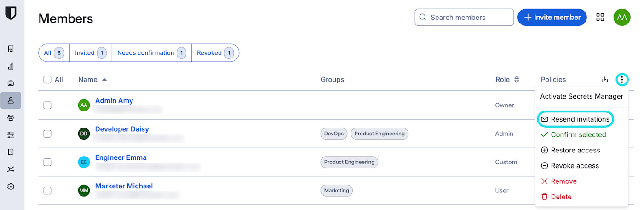Choose Resend invitations from the menu
The height and width of the screenshot is (210, 644).
575,119
